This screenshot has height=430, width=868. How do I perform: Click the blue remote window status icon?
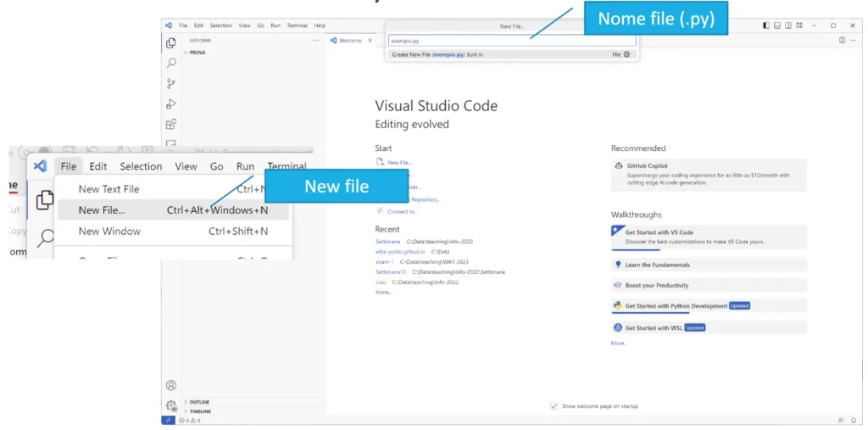[169, 421]
